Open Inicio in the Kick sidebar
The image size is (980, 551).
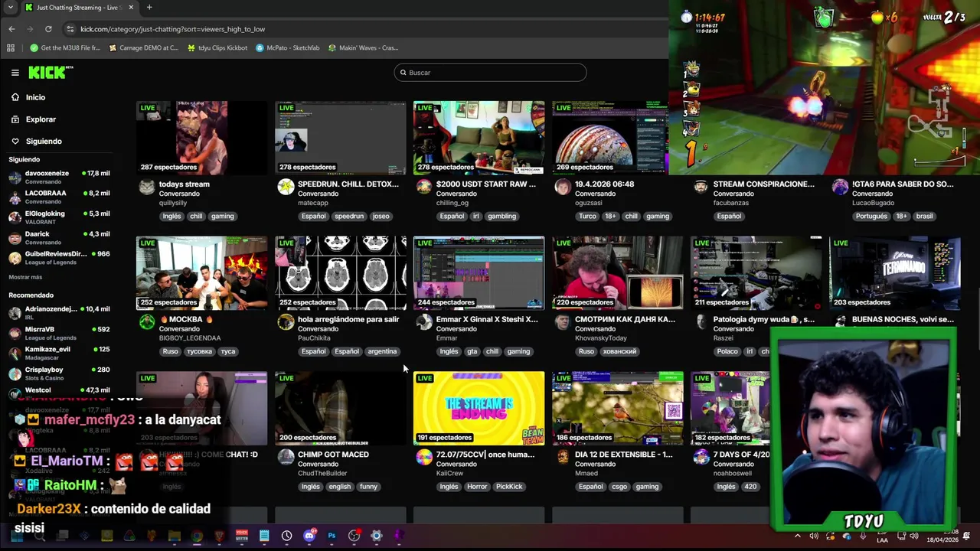point(28,97)
